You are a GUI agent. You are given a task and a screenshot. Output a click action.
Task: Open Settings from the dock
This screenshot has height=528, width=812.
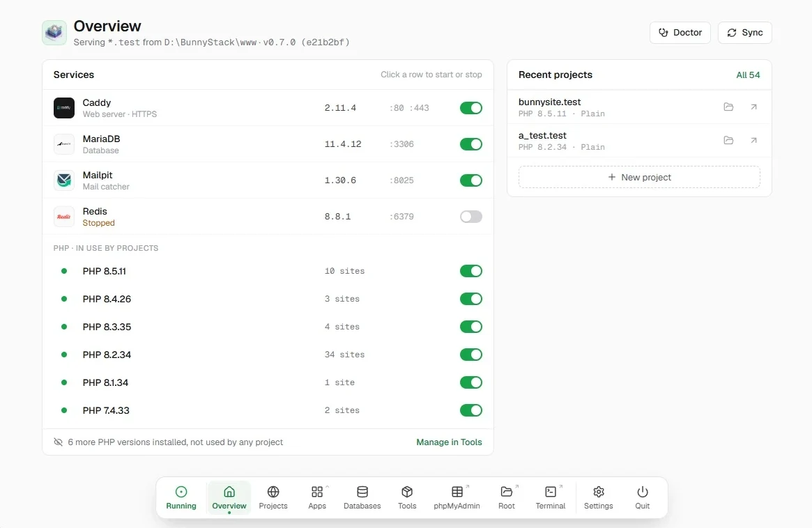[598, 497]
